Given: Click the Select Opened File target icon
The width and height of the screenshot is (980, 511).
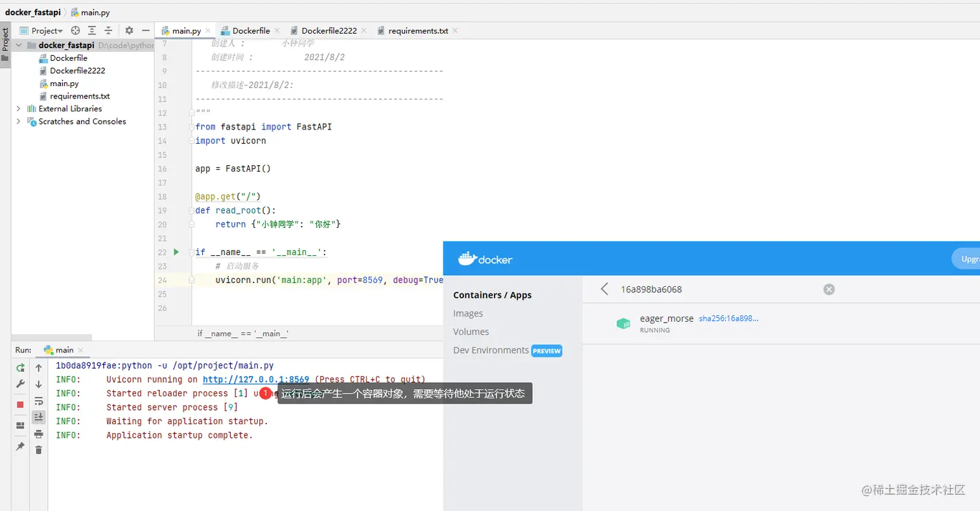Looking at the screenshot, I should point(75,30).
